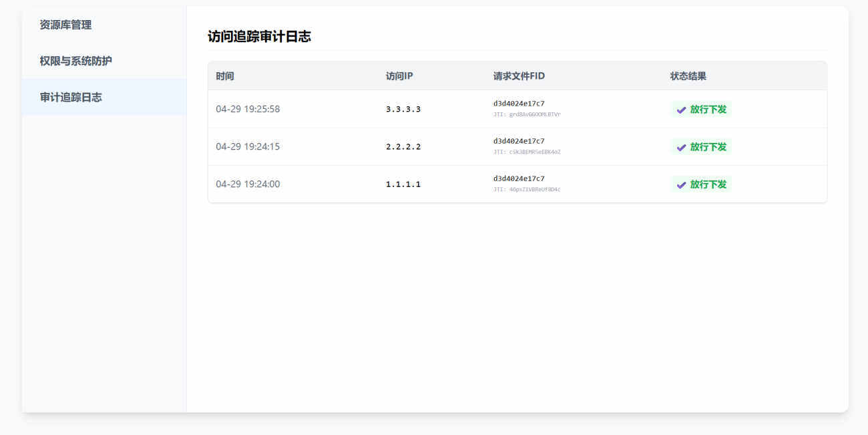868x435 pixels.
Task: Click the 19:24:00 timestamp
Action: tap(248, 184)
